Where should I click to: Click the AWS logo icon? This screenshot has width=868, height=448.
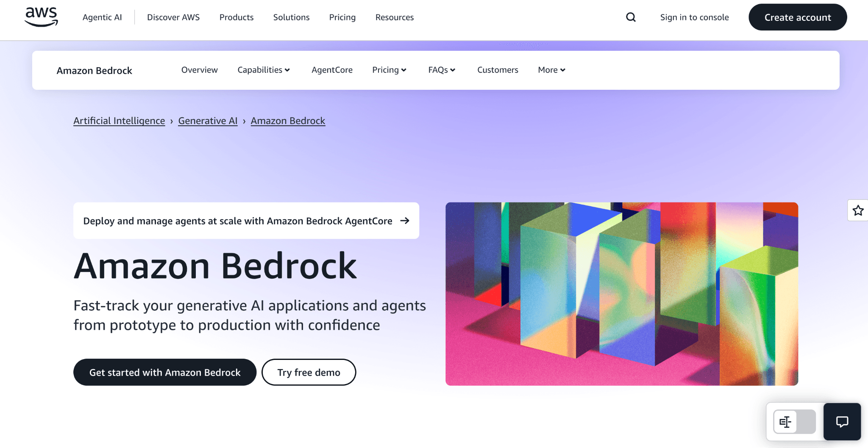pyautogui.click(x=41, y=17)
